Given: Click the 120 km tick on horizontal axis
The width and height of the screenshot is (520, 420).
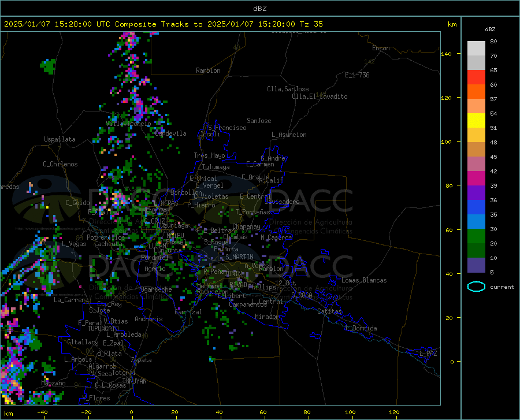Looking at the screenshot, I should 394,412.
